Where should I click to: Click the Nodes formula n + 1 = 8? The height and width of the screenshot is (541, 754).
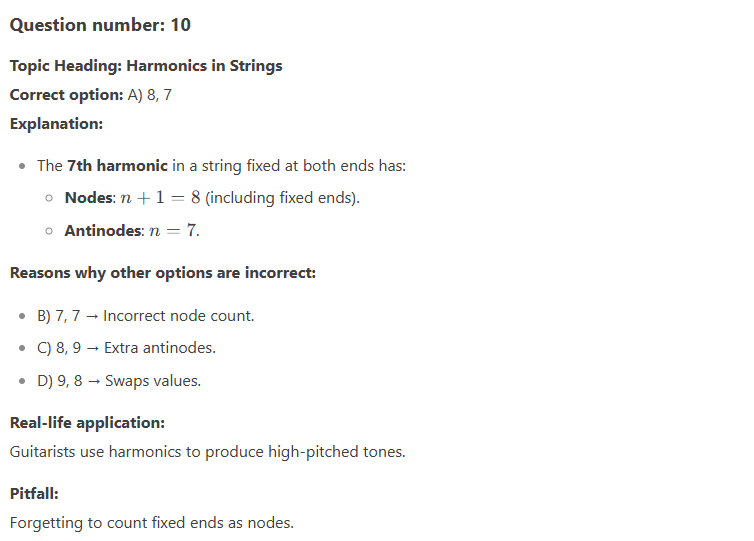click(160, 198)
